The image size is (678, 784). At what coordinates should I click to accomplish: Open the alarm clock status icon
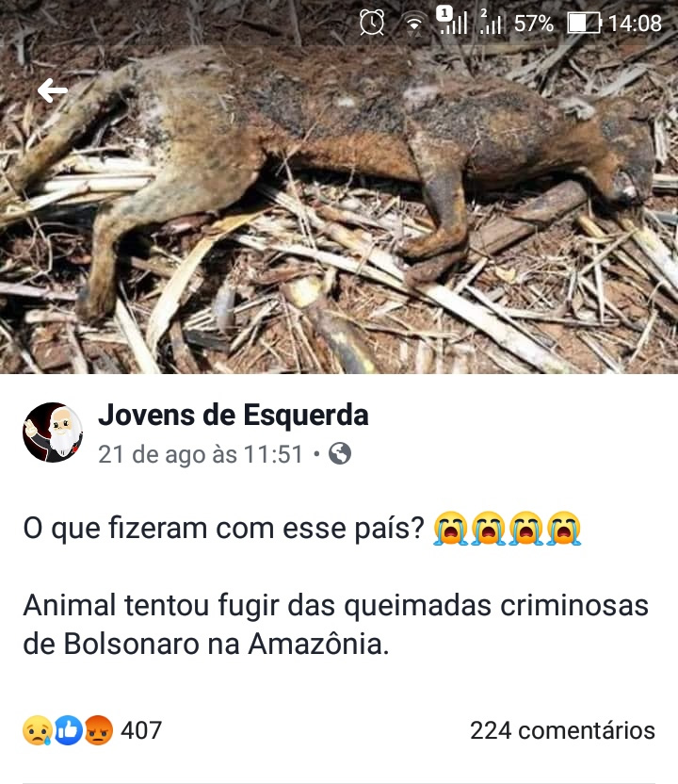click(372, 23)
